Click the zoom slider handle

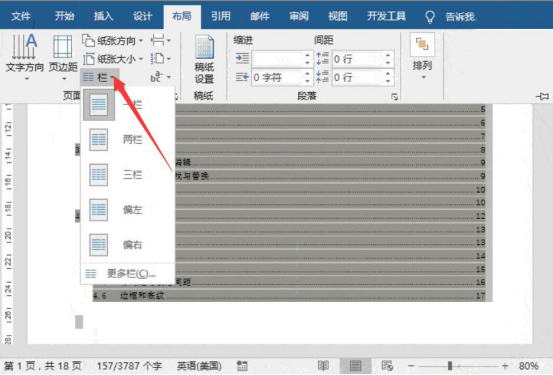pyautogui.click(x=450, y=366)
